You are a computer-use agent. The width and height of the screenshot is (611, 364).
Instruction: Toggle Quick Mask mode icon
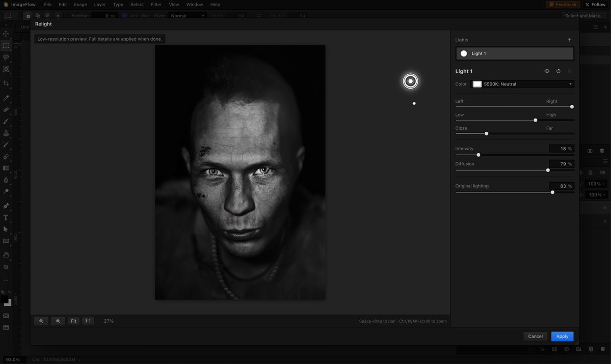tap(6, 316)
